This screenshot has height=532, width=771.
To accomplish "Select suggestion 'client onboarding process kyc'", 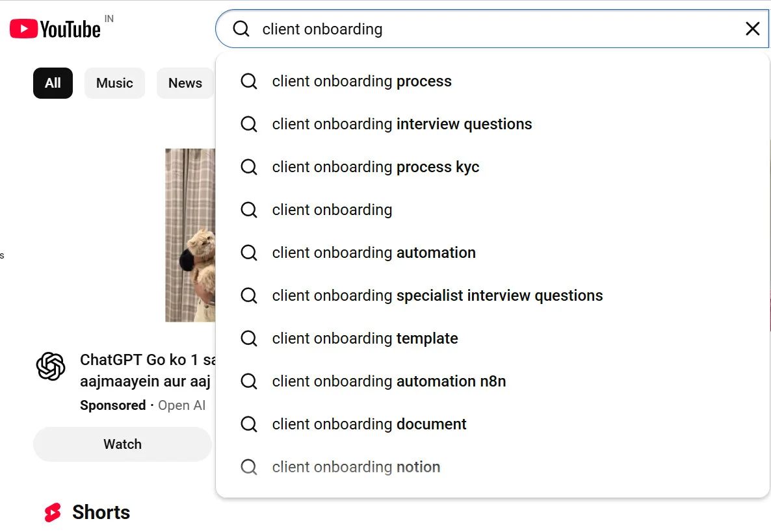I will (x=376, y=166).
